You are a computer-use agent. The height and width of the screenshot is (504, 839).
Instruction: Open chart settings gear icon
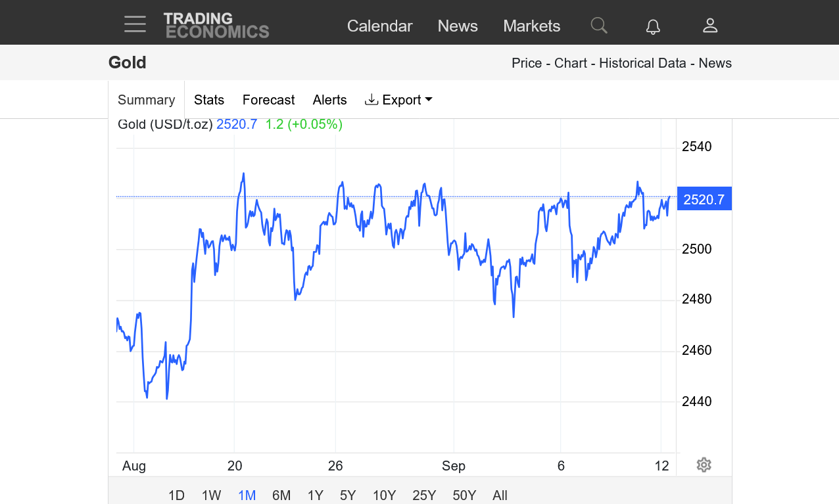tap(704, 465)
